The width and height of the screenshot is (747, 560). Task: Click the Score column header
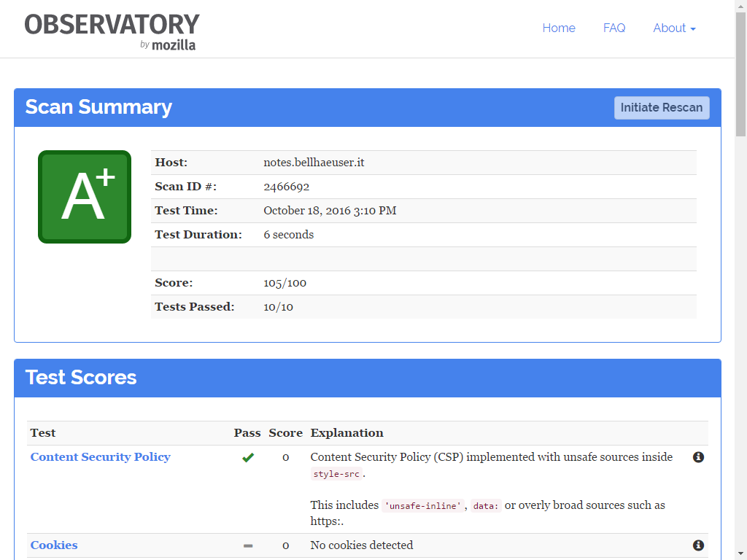coord(285,433)
